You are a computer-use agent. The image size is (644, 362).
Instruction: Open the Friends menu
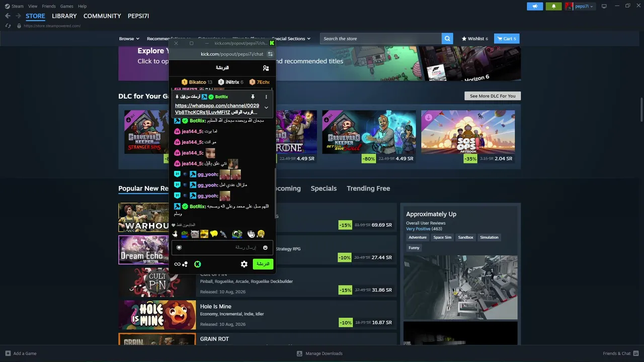pos(49,6)
